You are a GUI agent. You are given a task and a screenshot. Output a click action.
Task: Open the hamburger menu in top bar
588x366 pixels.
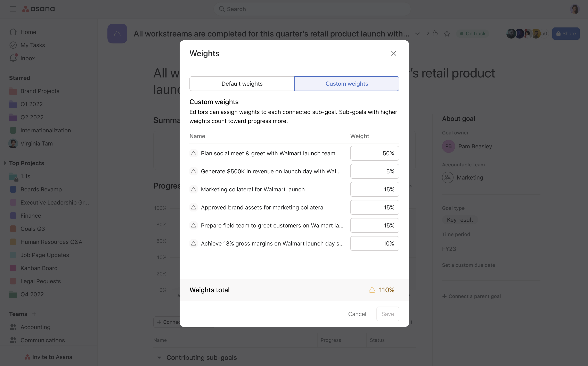pyautogui.click(x=13, y=9)
